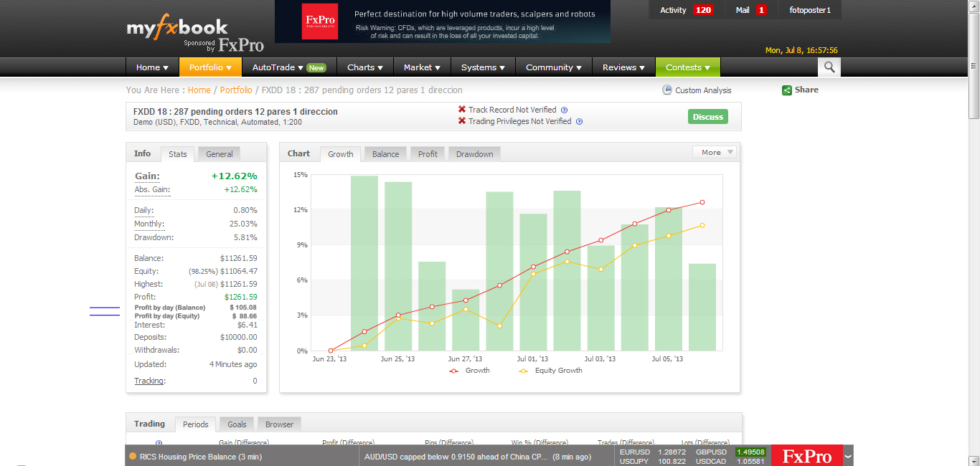Select the Growth chart tab
The height and width of the screenshot is (466, 980).
pyautogui.click(x=341, y=154)
